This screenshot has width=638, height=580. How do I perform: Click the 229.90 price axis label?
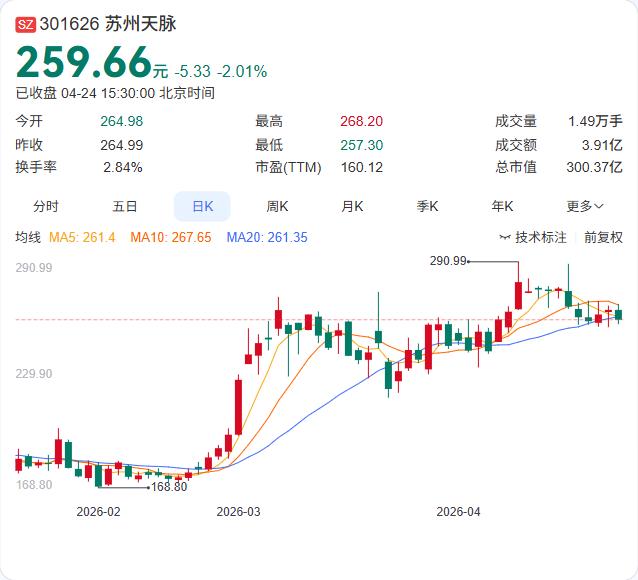point(34,374)
